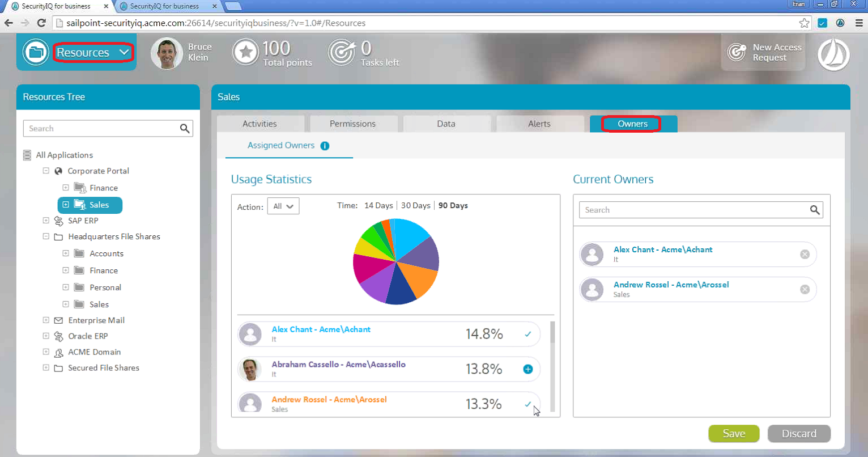Discard the owner changes
The width and height of the screenshot is (868, 457).
[x=799, y=434]
